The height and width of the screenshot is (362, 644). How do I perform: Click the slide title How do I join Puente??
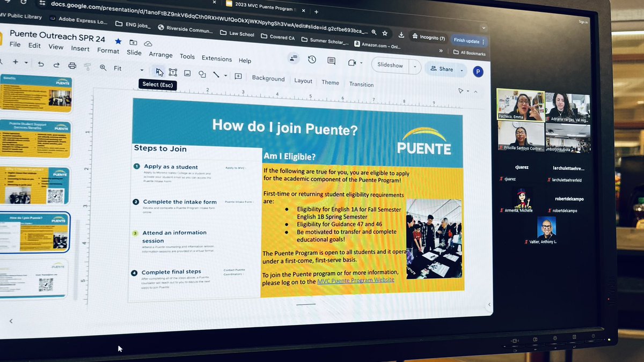284,127
